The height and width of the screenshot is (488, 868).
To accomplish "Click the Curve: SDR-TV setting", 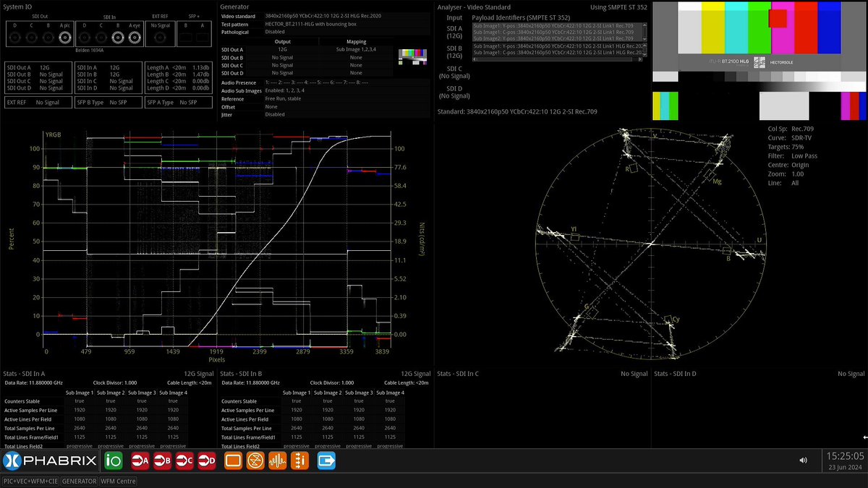I will click(x=791, y=137).
